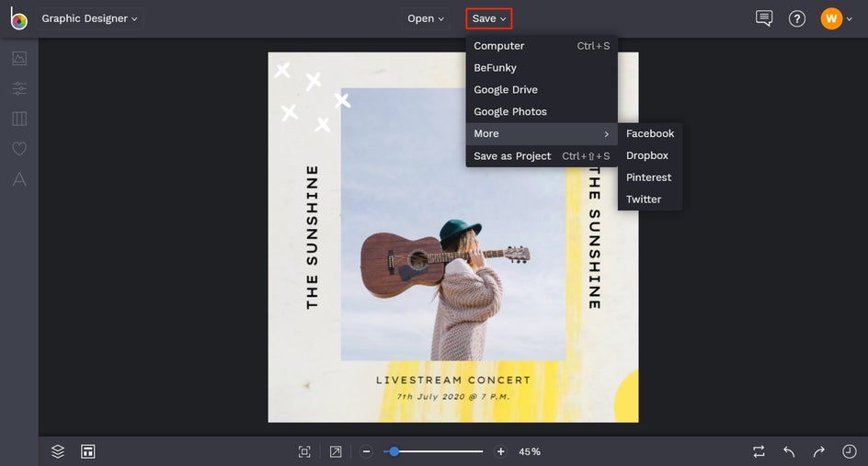
Task: Expand the account menu chevron
Action: click(x=850, y=19)
